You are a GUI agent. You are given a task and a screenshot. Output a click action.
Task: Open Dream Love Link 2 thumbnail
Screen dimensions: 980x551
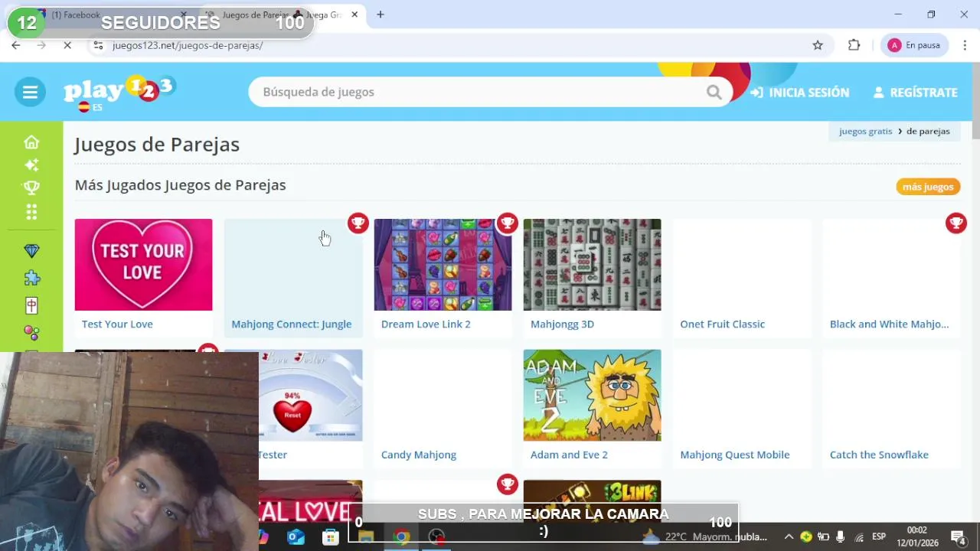pyautogui.click(x=443, y=265)
